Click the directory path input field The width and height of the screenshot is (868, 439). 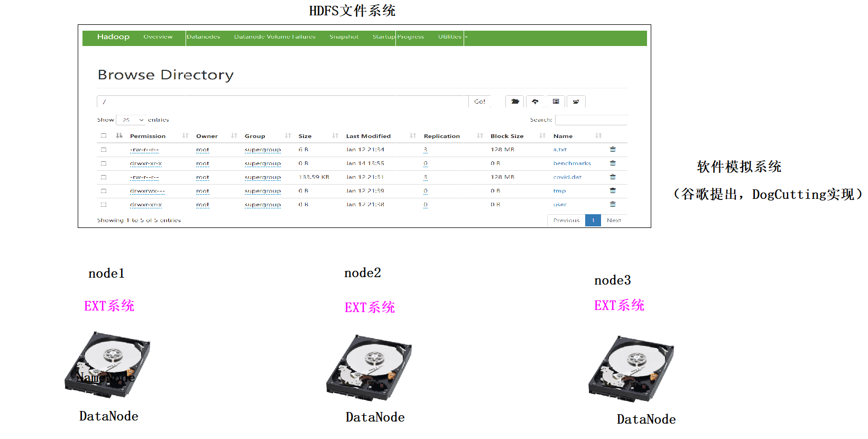283,102
